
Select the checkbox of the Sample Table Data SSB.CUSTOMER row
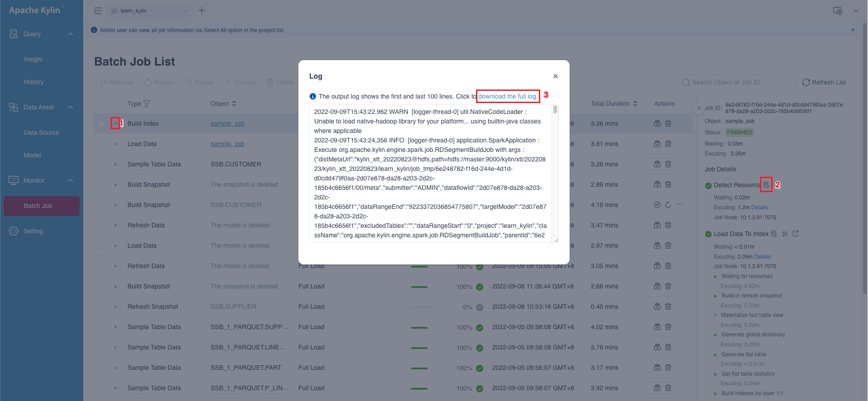(101, 165)
